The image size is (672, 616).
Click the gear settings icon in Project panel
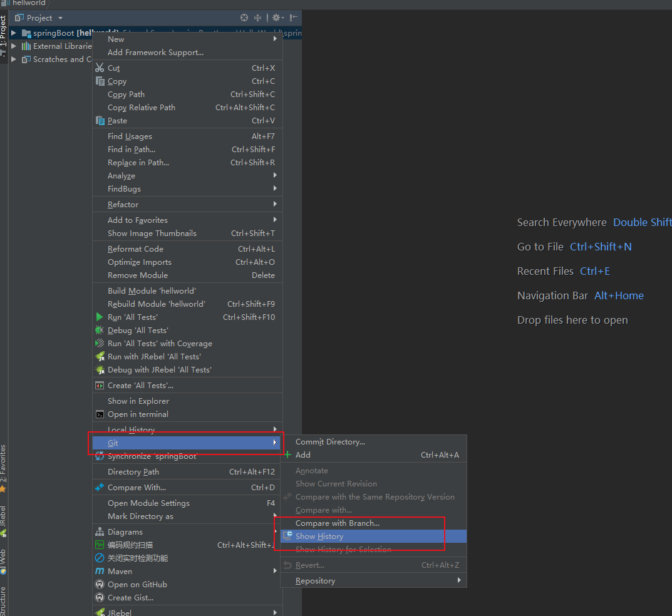[277, 18]
